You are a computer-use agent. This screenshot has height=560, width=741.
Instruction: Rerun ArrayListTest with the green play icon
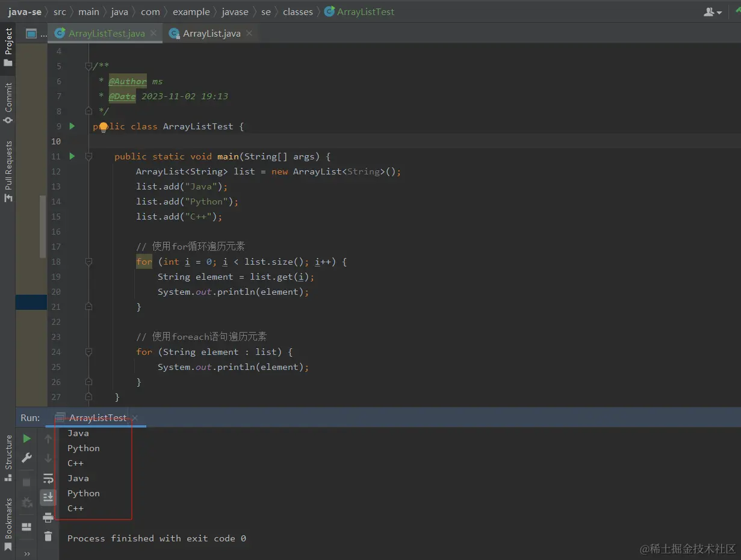coord(26,438)
